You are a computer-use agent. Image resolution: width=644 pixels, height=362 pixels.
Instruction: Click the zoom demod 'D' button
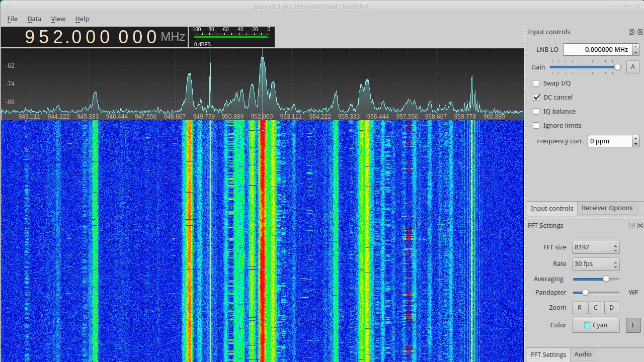[x=611, y=308]
